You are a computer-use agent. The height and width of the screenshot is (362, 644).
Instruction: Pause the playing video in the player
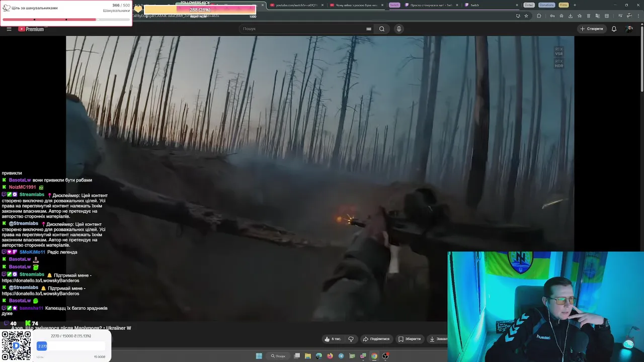[x=320, y=178]
